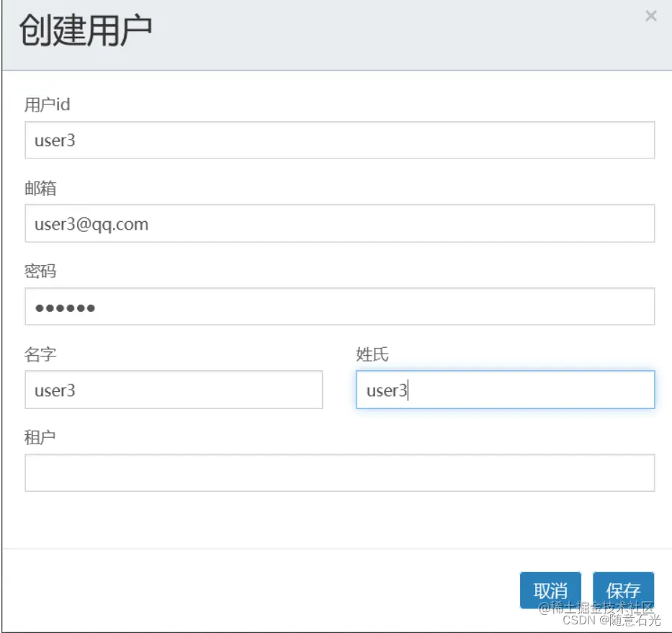Click the 创建用户 dialog title

pos(86,30)
